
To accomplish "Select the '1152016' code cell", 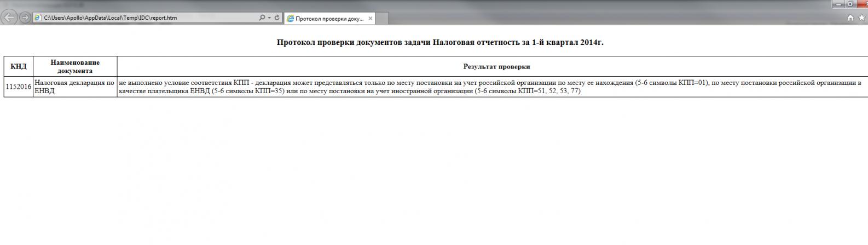I will [x=19, y=87].
